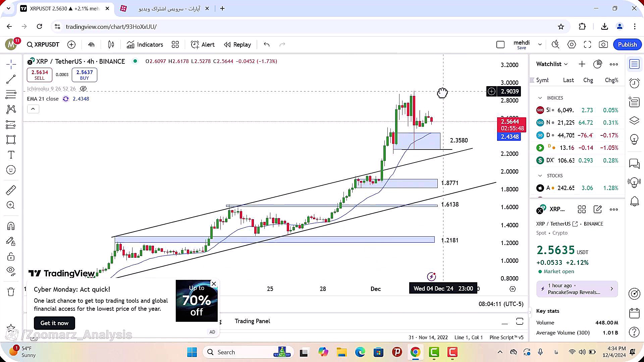The image size is (644, 362).
Task: Click the Publish button
Action: pyautogui.click(x=627, y=45)
